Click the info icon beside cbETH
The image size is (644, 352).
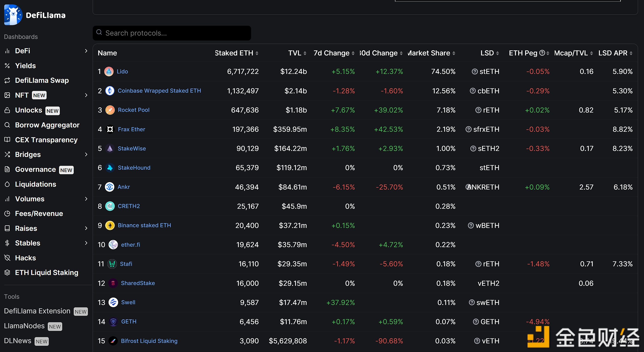click(x=473, y=91)
